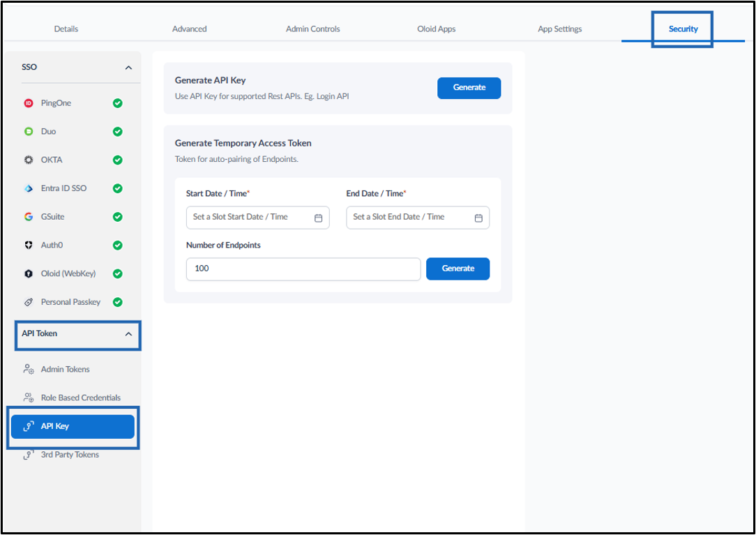The image size is (756, 535).
Task: Open Duo SSO entry
Action: (x=73, y=132)
